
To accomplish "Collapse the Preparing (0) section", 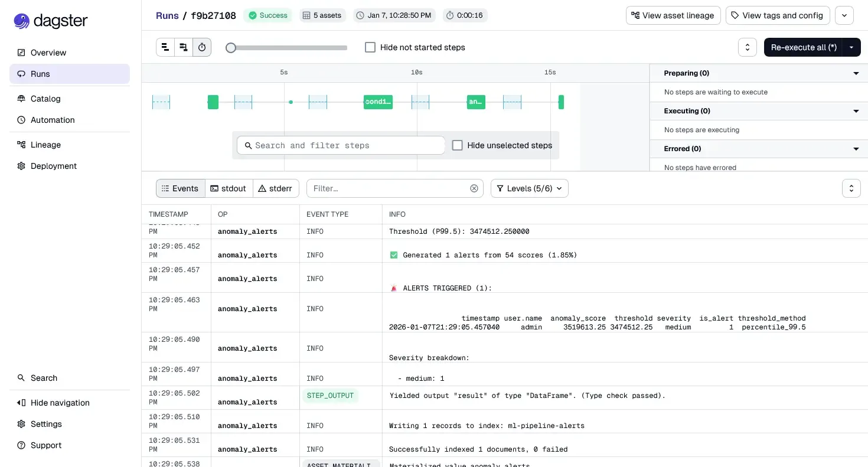I will [x=856, y=73].
